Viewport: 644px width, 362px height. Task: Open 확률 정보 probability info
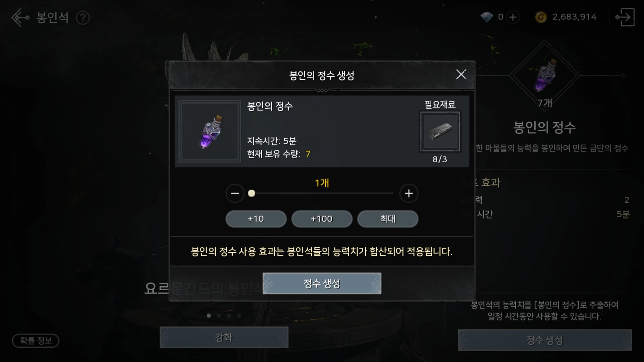click(36, 341)
